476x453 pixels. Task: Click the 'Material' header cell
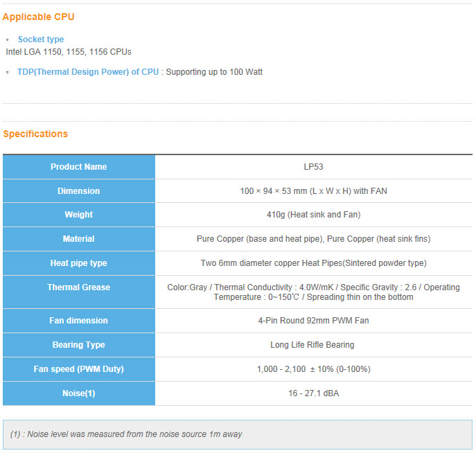[x=78, y=239]
